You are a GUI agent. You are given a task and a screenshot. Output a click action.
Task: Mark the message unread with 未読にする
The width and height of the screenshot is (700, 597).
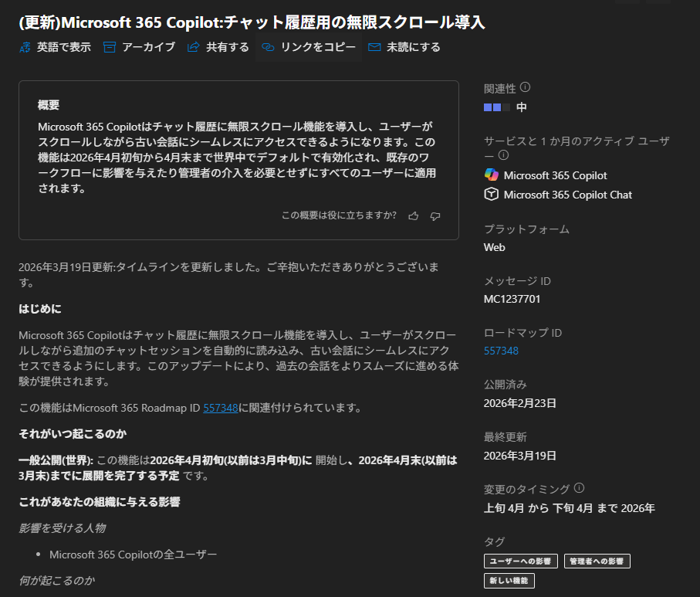coord(404,47)
